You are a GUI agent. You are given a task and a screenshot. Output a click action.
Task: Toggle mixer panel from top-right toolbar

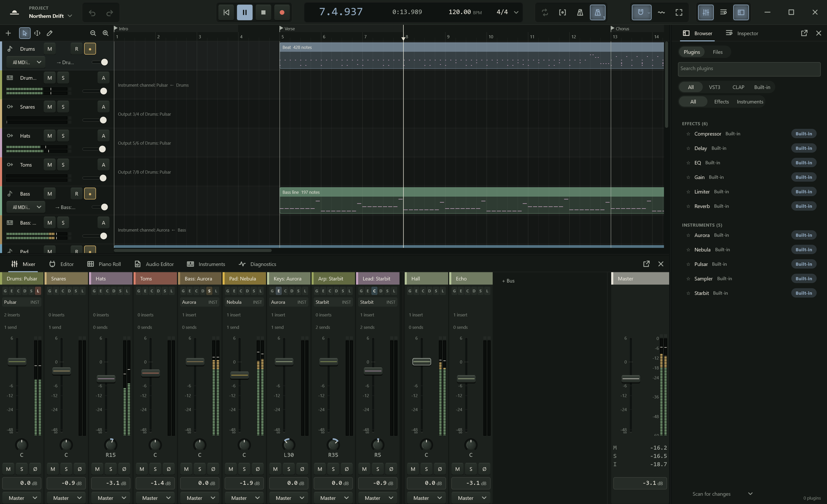(706, 12)
